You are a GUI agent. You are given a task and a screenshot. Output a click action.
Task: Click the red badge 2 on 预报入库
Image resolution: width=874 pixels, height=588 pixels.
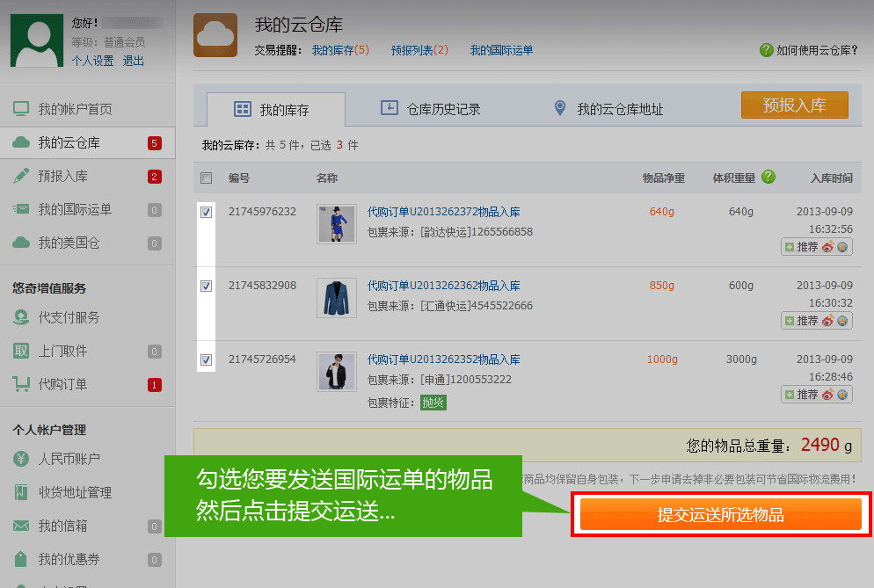coord(155,177)
